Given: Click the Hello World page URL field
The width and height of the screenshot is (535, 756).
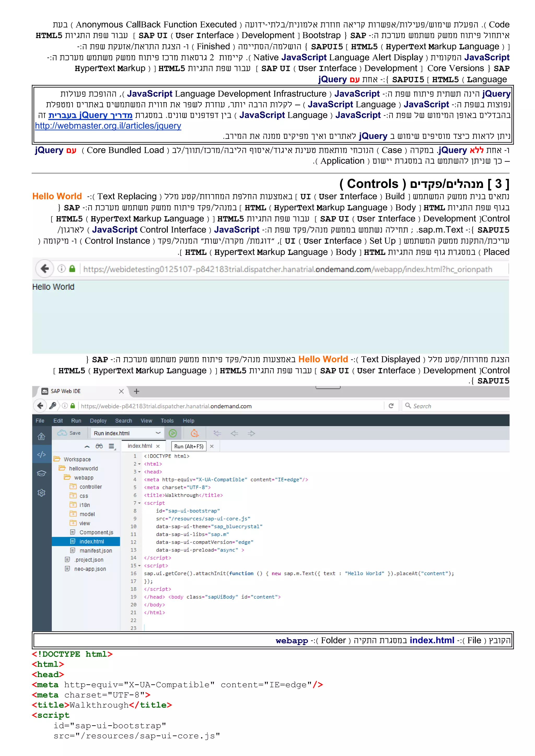Looking at the screenshot, I should pyautogui.click(x=287, y=269).
